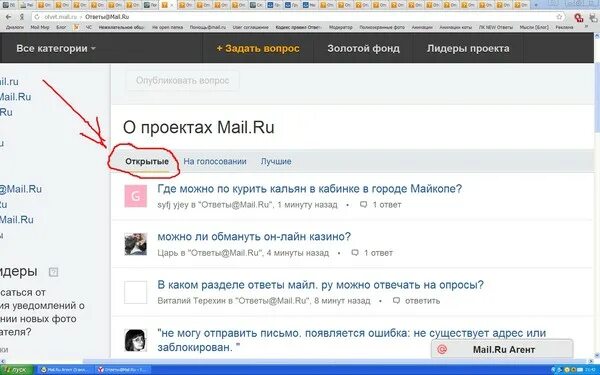The width and height of the screenshot is (600, 375).
Task: Click the О проектах Mail.Ru heading
Action: (199, 127)
